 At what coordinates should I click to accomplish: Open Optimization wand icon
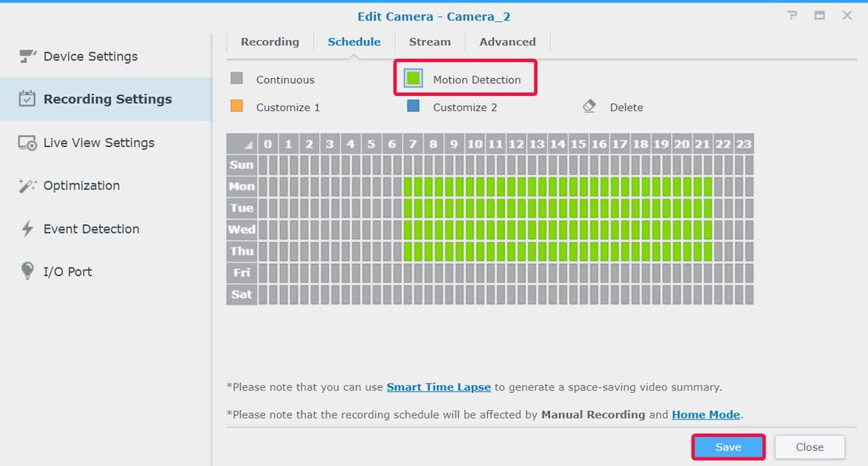click(27, 186)
